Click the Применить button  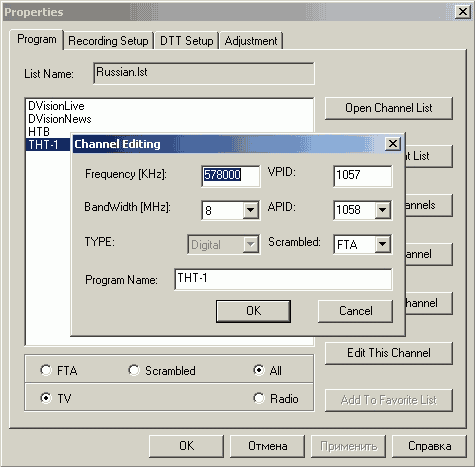pos(348,446)
